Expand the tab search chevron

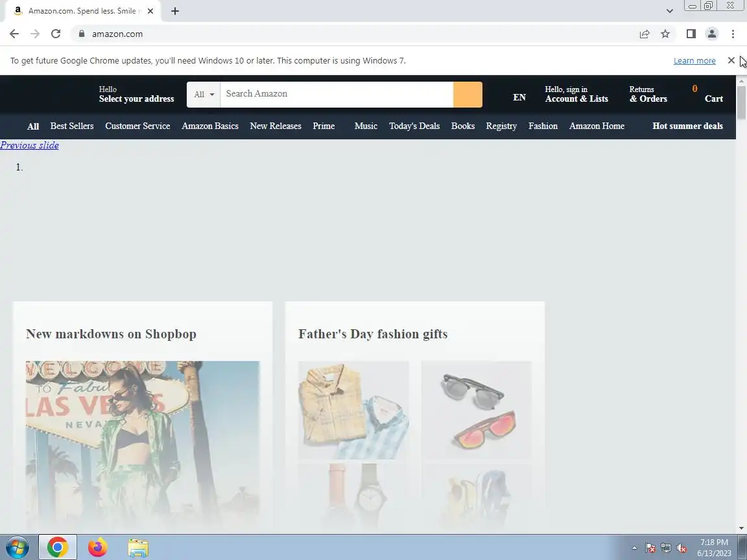pos(669,11)
